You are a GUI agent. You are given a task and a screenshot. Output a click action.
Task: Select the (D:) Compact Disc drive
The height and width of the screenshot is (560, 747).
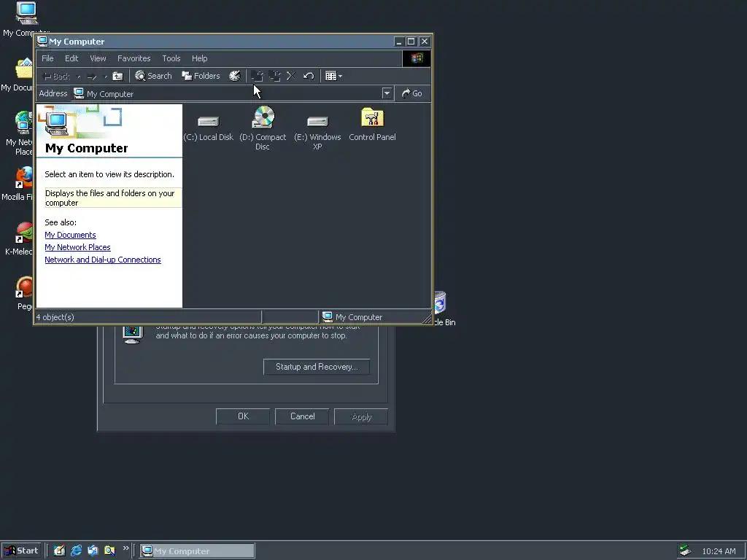pos(263,128)
